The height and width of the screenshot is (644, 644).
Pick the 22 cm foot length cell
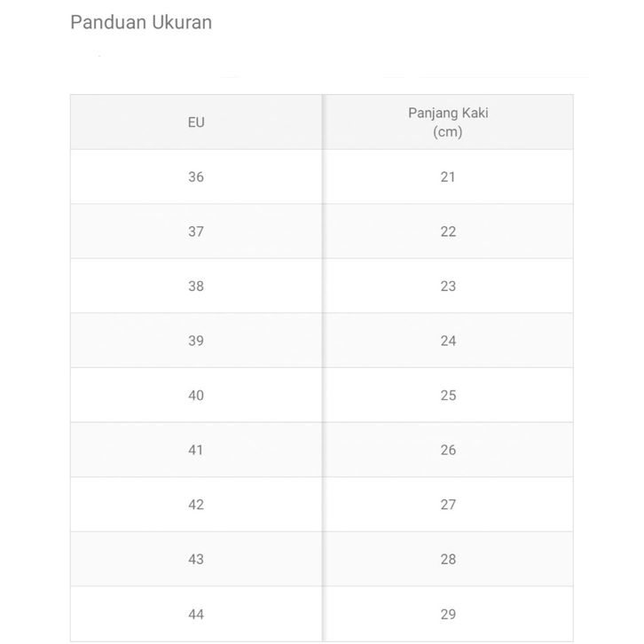[x=448, y=232]
